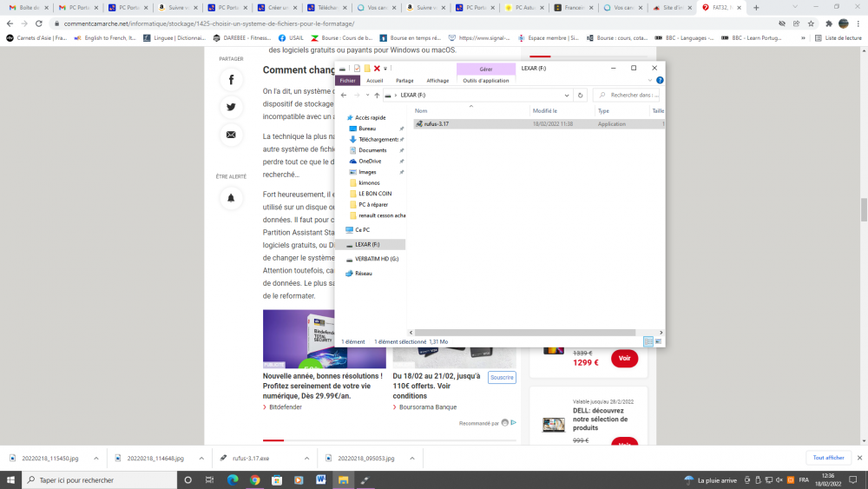868x489 pixels.
Task: Open the quick access toolbar customize dropdown
Action: (x=385, y=68)
